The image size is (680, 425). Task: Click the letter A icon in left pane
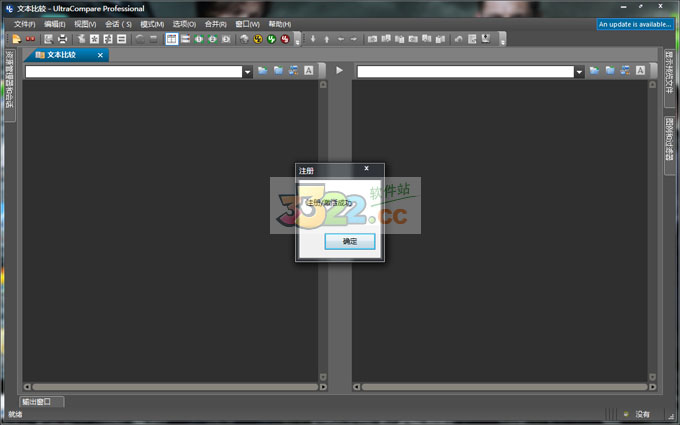click(x=308, y=70)
